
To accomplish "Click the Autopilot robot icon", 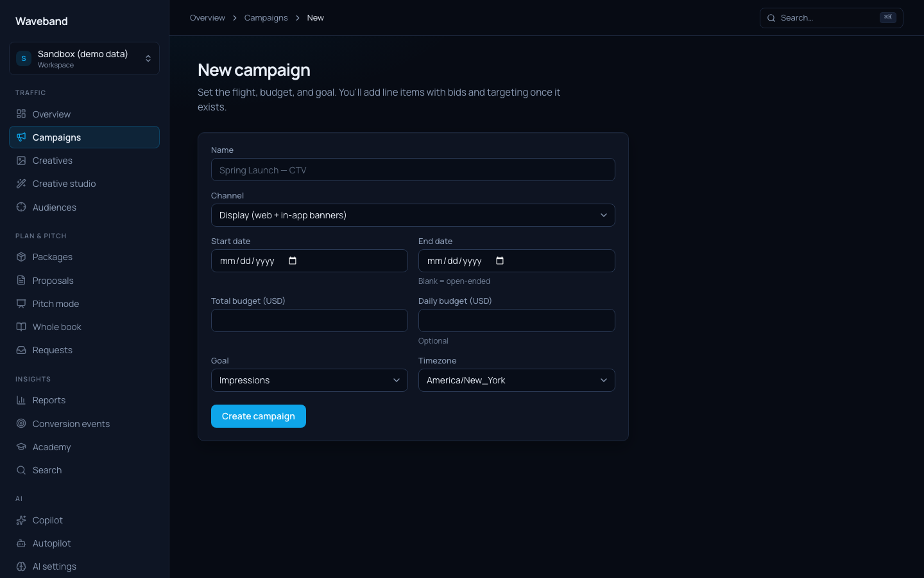I will pos(21,543).
